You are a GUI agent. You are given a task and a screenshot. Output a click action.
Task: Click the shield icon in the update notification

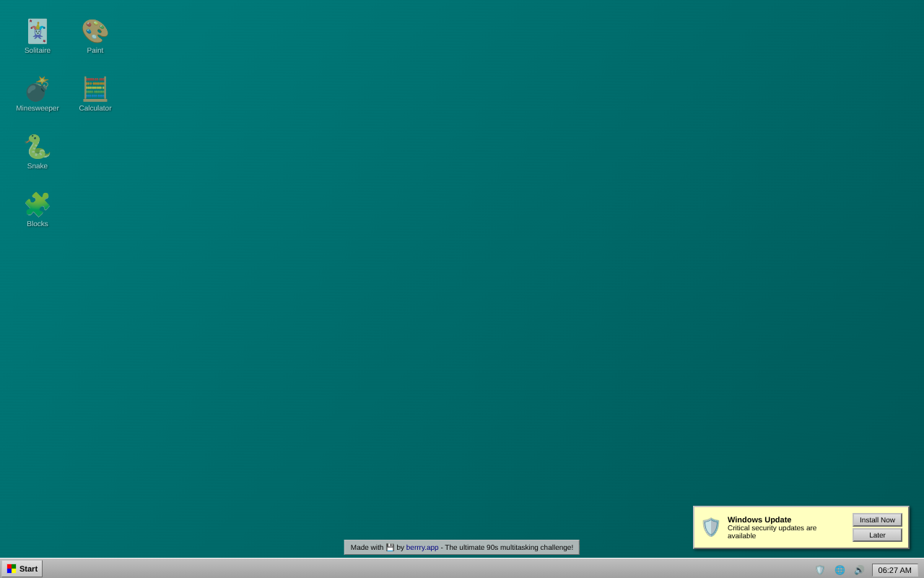(x=710, y=527)
